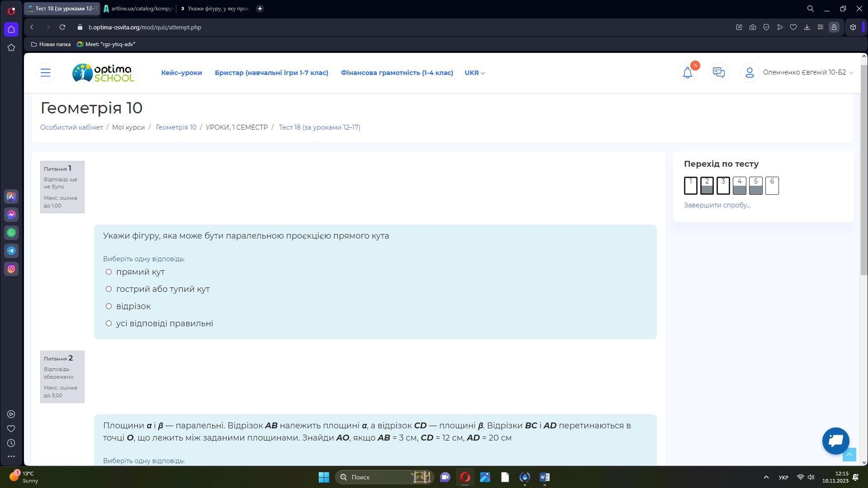Screen dimensions: 868x488
Task: Click the "Завершити спробу..." link
Action: pyautogui.click(x=717, y=205)
